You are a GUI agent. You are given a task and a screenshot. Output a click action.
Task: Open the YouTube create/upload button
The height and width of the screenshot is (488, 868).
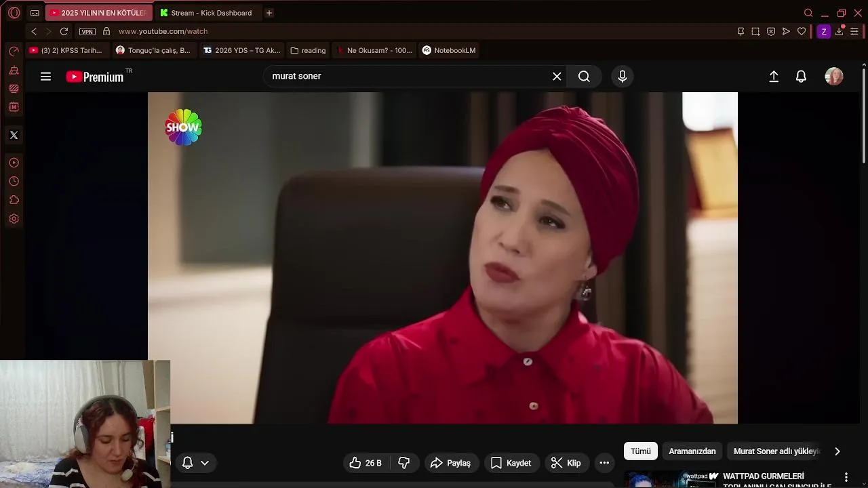[774, 77]
